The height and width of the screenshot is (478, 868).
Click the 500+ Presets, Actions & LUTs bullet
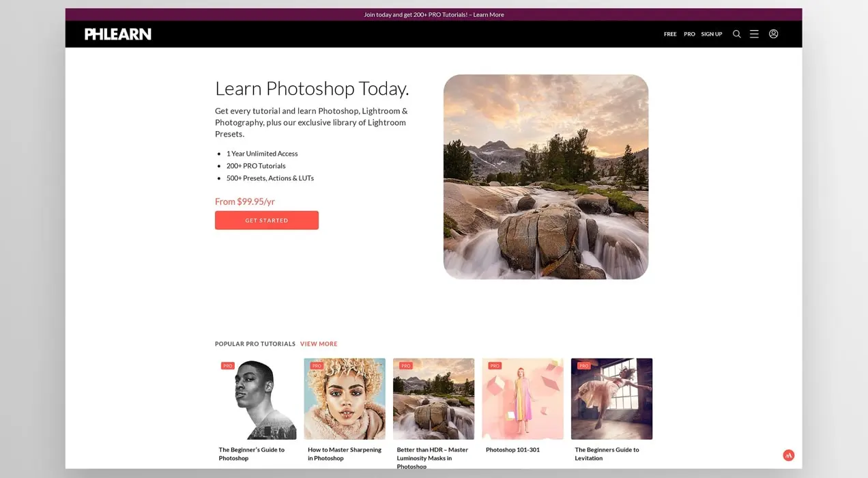(x=270, y=178)
